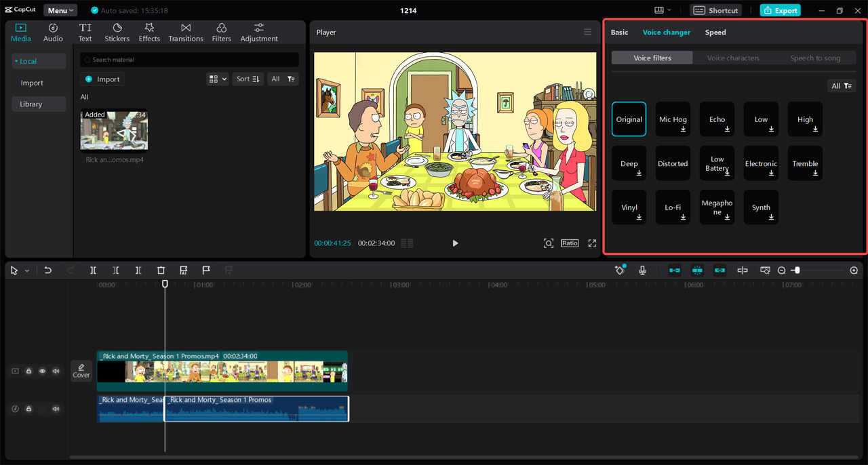Select Library in the left sidebar
This screenshot has width=868, height=465.
(39, 104)
